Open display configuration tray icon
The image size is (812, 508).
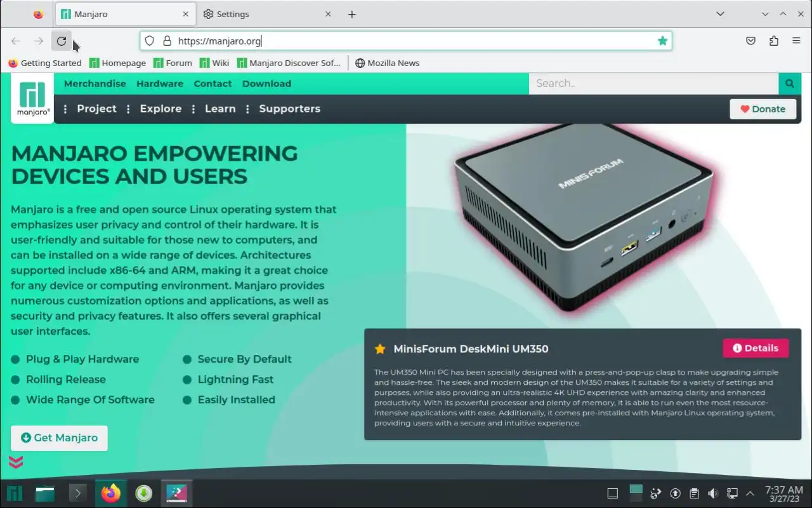point(732,493)
